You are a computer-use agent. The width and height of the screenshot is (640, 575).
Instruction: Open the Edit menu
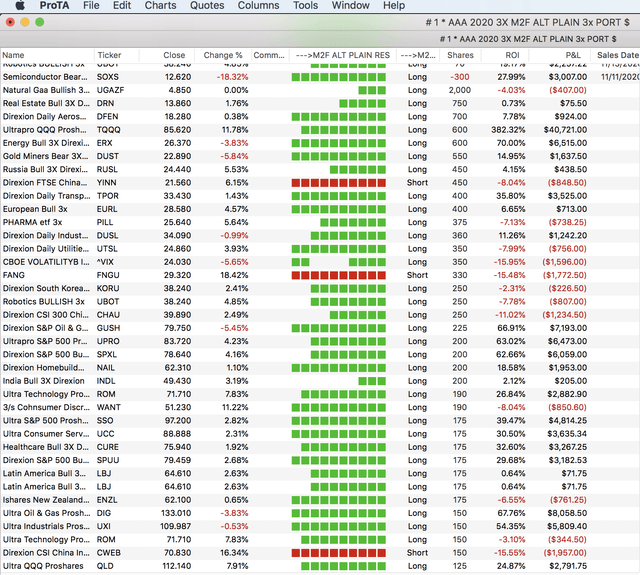(122, 5)
